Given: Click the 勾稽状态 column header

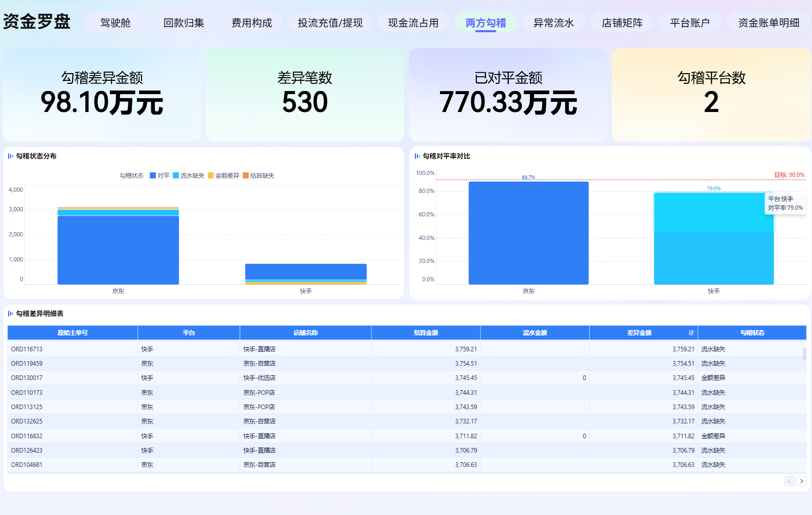Looking at the screenshot, I should (752, 333).
